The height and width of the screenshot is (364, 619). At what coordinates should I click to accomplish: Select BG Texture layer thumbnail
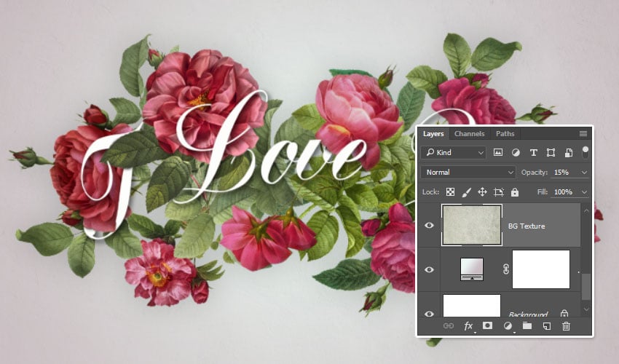[x=472, y=225]
